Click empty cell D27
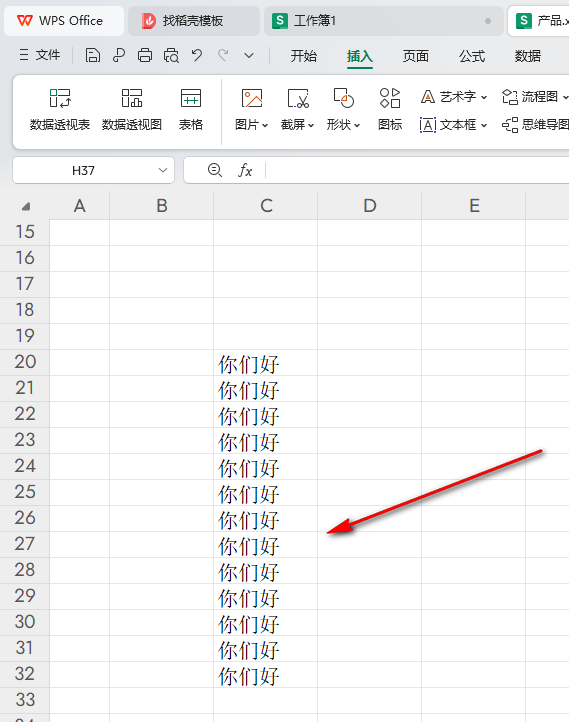Viewport: 569px width, 722px height. (x=370, y=545)
